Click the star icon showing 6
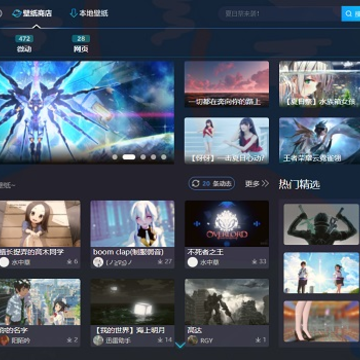 coord(70,262)
